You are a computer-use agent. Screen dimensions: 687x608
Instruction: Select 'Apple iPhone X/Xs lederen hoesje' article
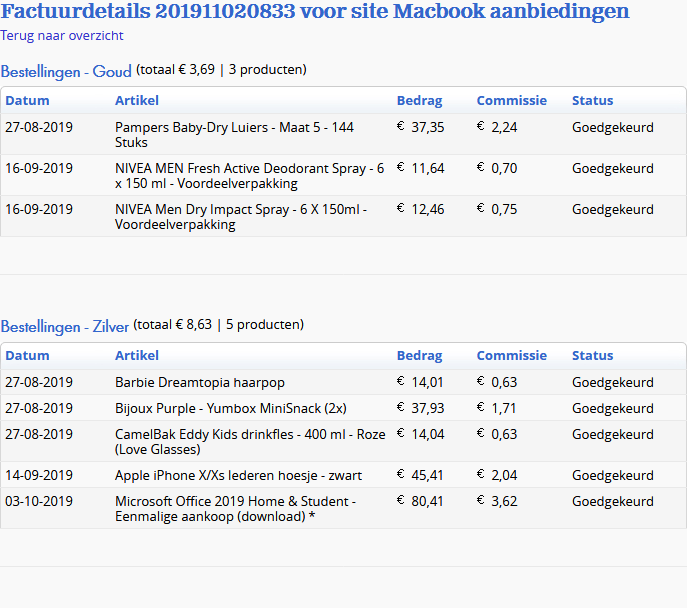click(238, 475)
